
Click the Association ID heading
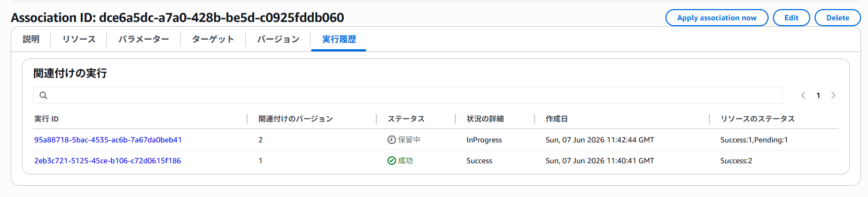(177, 18)
